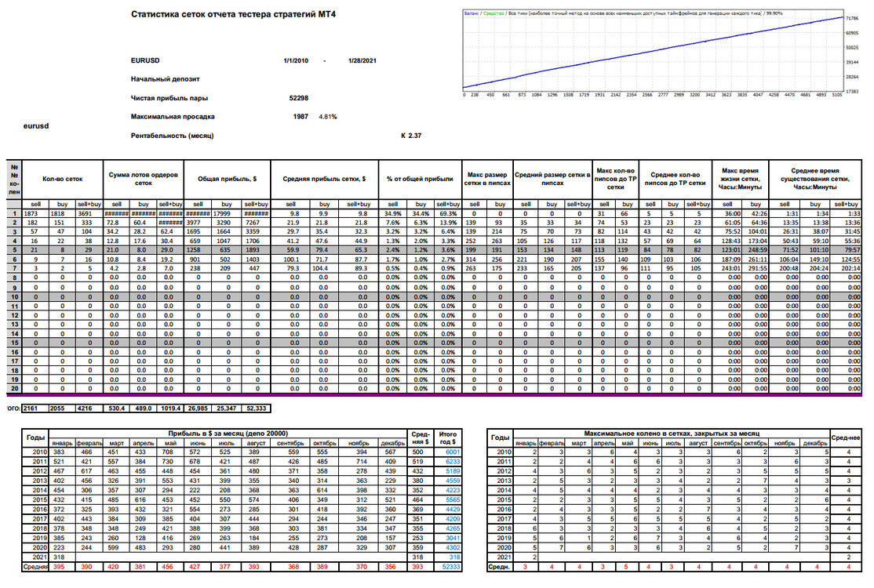Click the title 'Статистика сеток отчета тестера стратегий МТ4'
874x588 pixels.
coord(233,14)
